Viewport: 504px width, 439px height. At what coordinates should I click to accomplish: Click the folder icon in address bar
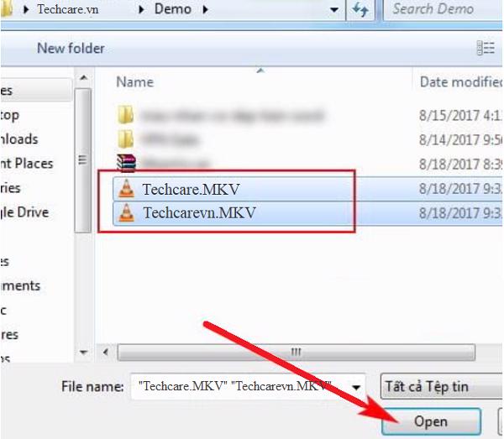(x=7, y=9)
